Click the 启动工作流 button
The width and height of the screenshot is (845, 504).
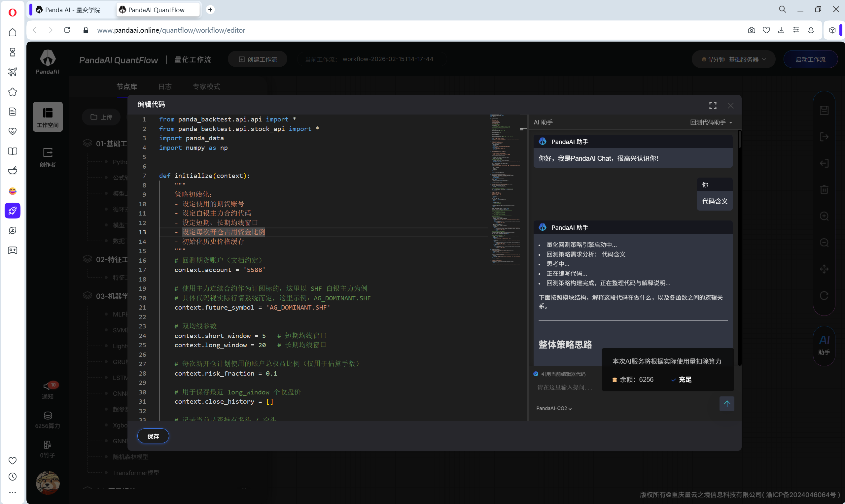[810, 59]
